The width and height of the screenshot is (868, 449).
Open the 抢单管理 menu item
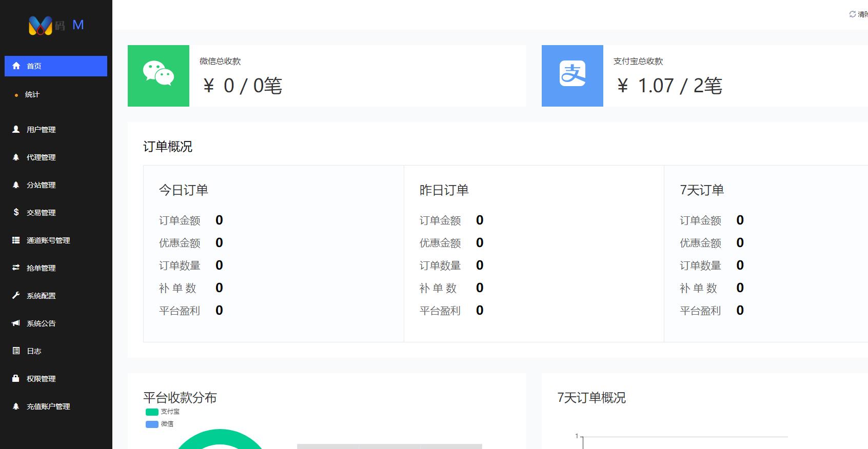click(x=41, y=268)
